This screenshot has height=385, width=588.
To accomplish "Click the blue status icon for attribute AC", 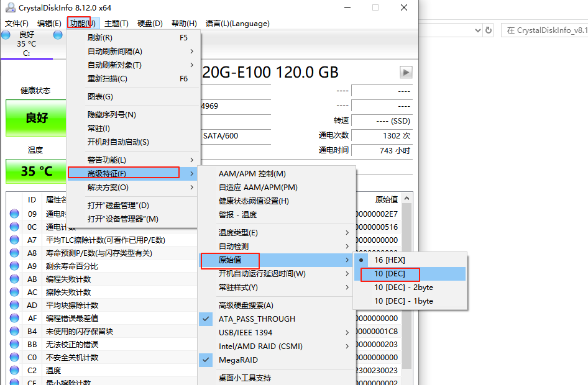I will [14, 292].
